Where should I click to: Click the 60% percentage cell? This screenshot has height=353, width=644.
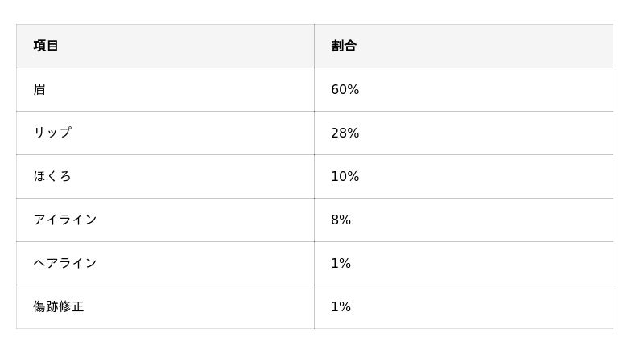(345, 89)
